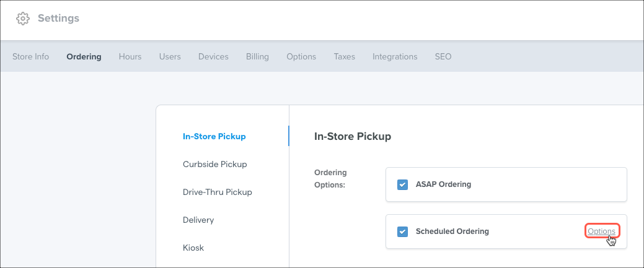Open the Options tab in navigation bar
This screenshot has width=644, height=268.
tap(301, 57)
